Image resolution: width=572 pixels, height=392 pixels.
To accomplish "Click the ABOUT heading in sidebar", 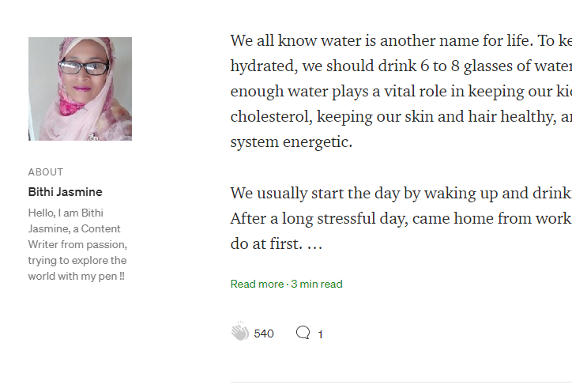I will 46,171.
